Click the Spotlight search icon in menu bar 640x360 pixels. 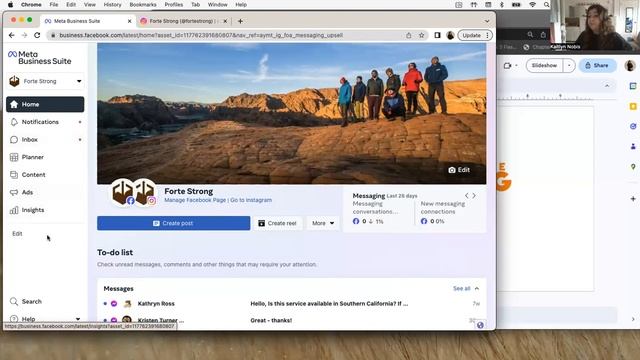pyautogui.click(x=547, y=4)
